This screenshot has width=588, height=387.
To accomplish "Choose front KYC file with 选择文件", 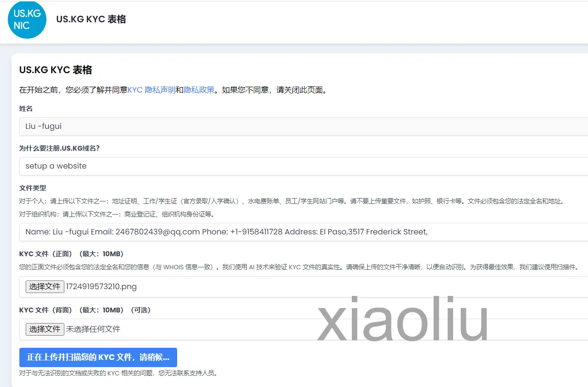I will coord(45,287).
